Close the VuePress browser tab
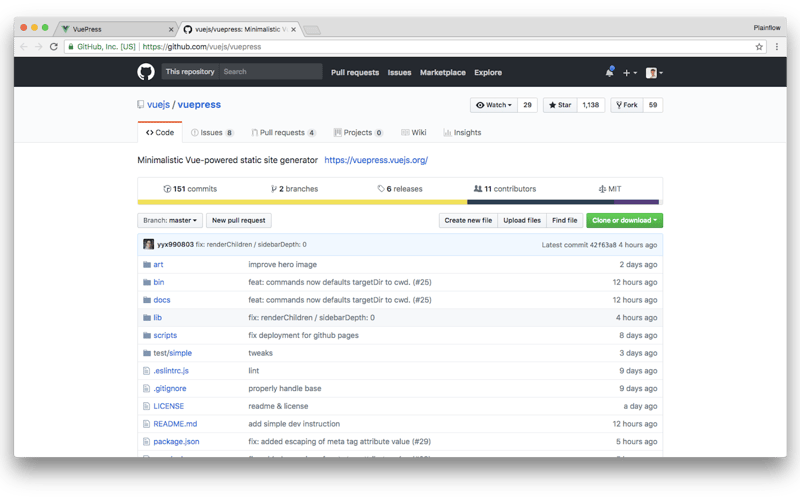Viewport: 800px width, 500px height. 171,30
